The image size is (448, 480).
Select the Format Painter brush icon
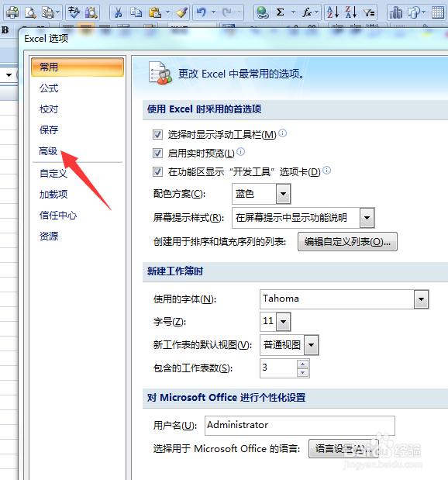(181, 12)
